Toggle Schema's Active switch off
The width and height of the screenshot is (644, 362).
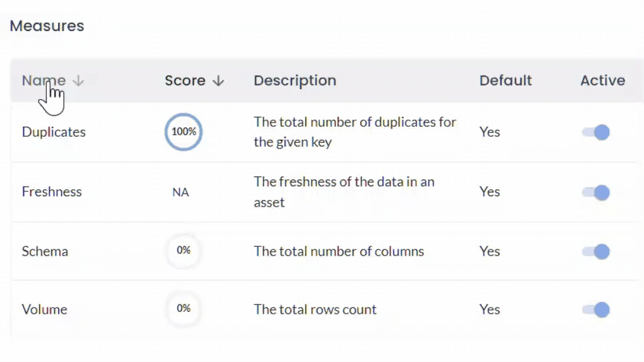[595, 251]
